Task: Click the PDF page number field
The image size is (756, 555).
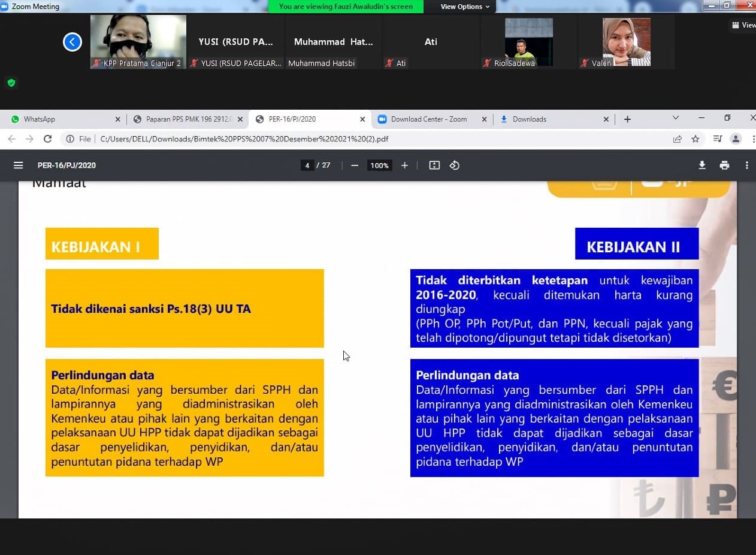Action: [307, 165]
